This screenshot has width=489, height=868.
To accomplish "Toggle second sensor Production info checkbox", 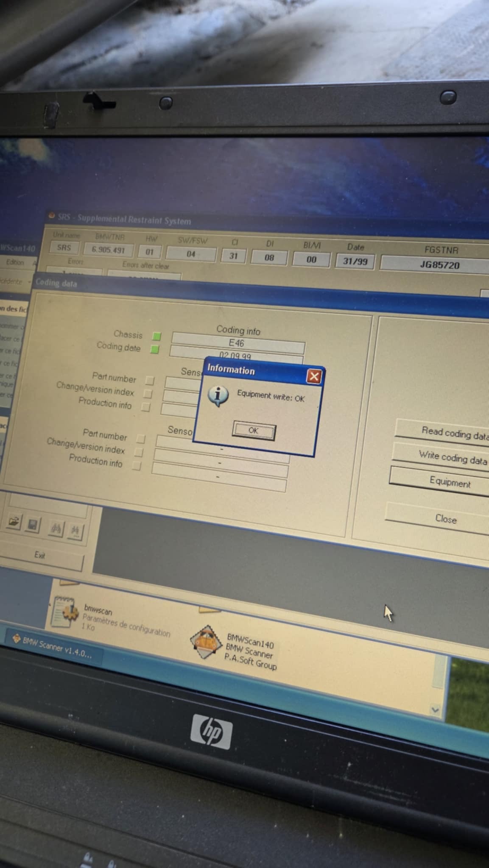I will tap(136, 465).
